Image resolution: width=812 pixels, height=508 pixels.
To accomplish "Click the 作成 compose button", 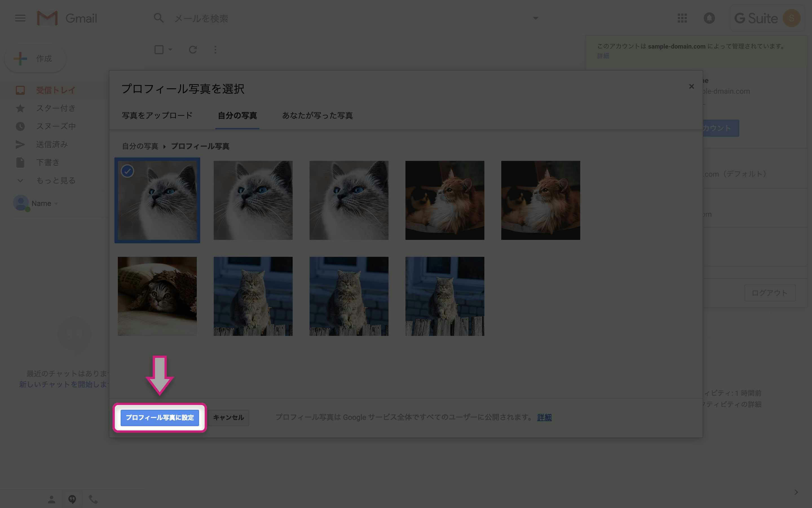I will point(36,58).
